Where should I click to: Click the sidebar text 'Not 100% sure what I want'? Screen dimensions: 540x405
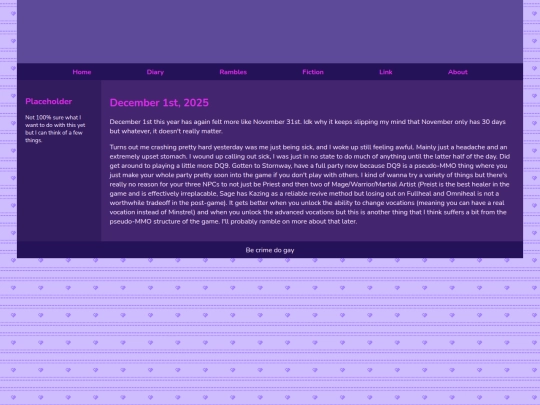point(55,129)
